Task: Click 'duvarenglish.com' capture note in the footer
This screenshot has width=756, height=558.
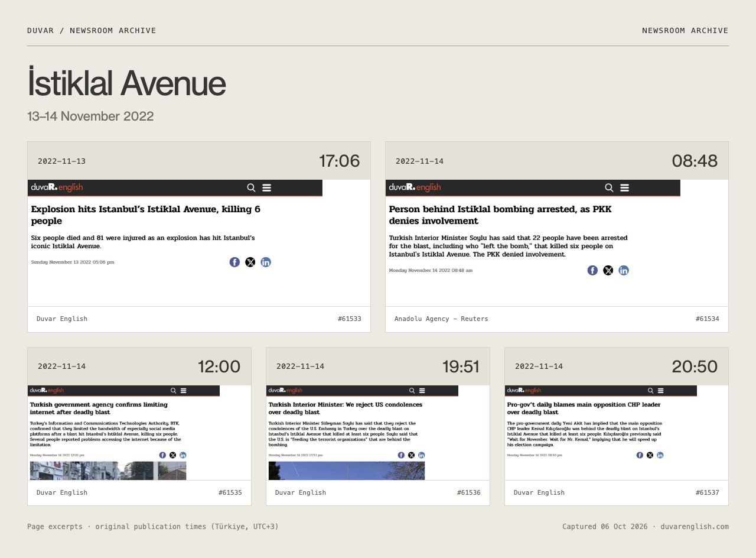Action: coord(695,527)
